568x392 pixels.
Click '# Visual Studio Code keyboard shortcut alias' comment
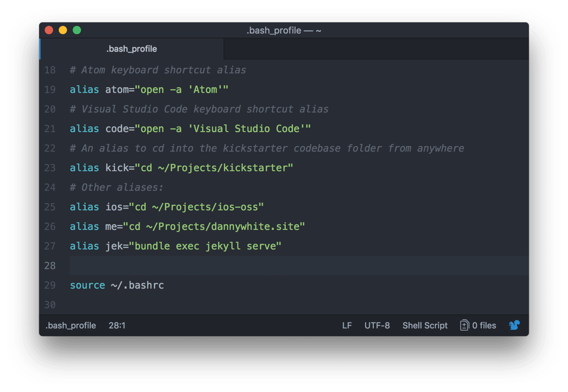click(199, 109)
